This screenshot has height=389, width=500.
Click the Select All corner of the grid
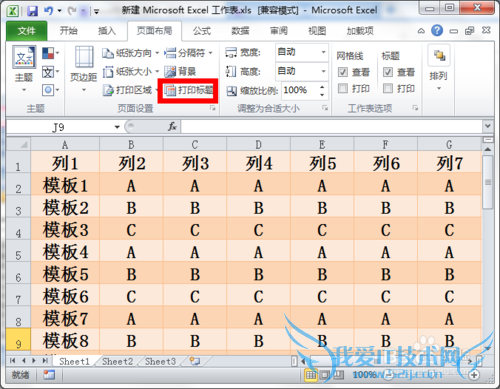[19, 144]
